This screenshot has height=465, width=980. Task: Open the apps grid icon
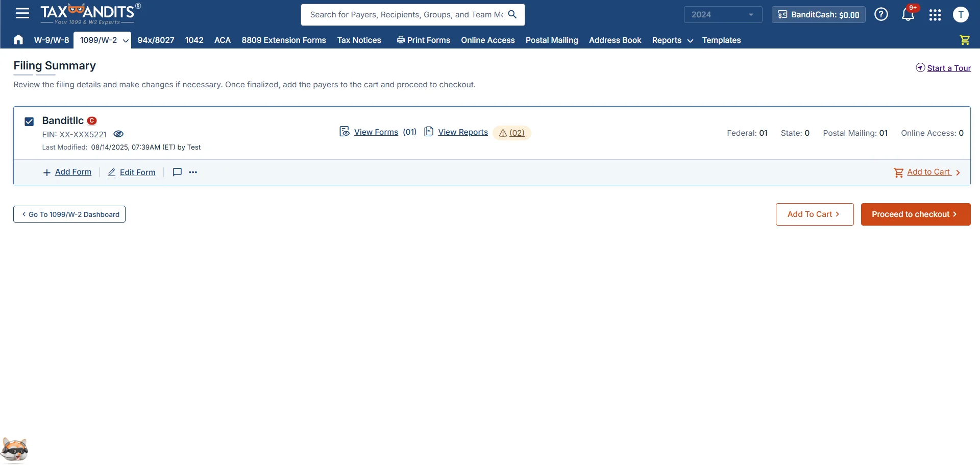[x=935, y=15]
